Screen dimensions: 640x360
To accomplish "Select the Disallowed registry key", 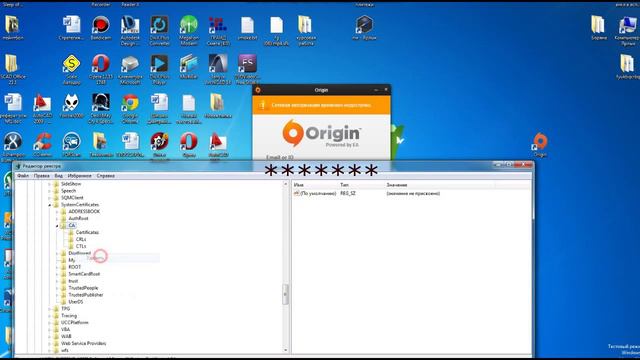I will [80, 253].
